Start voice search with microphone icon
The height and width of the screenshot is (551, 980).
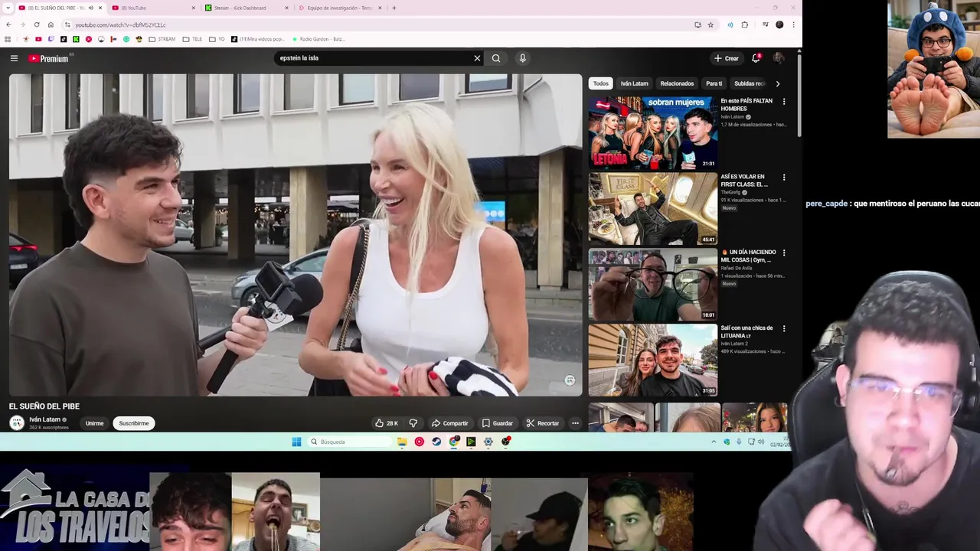coord(522,58)
